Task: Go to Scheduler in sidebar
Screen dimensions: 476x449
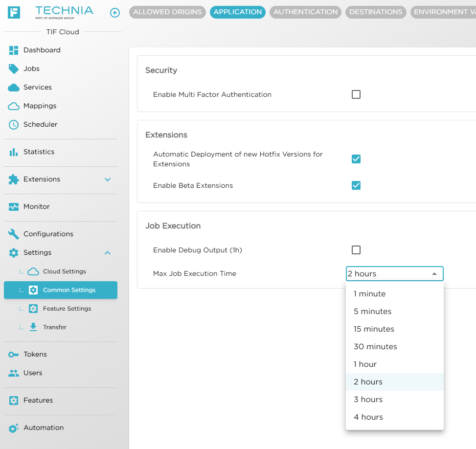Action: point(41,124)
